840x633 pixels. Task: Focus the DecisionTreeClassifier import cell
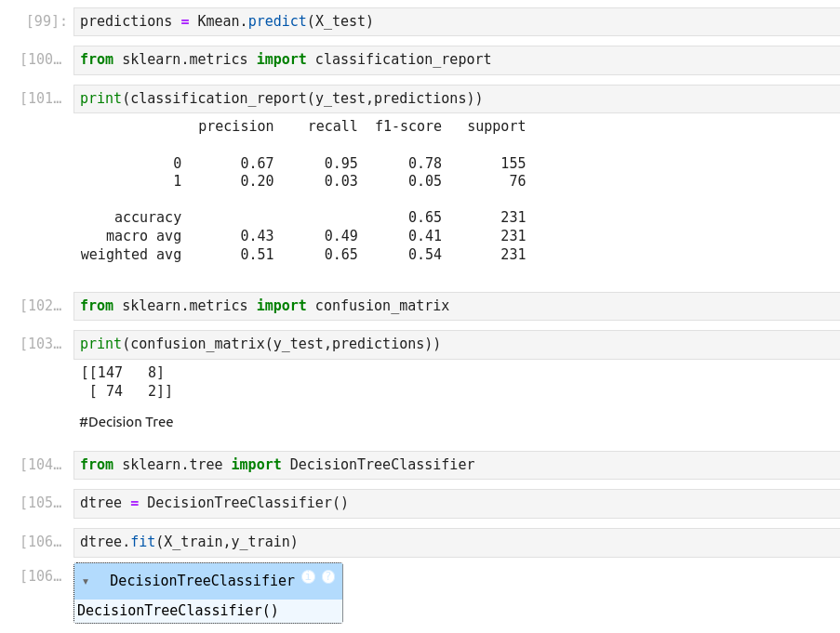(x=456, y=466)
